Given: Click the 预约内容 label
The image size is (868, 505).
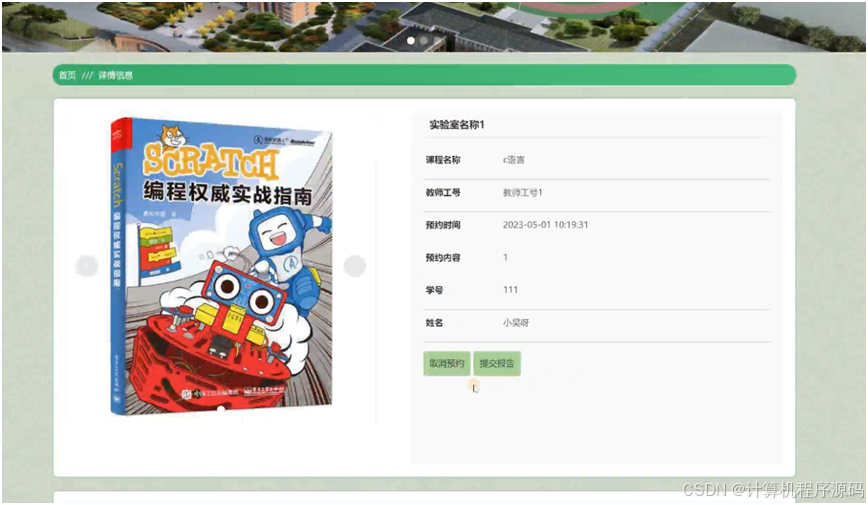Looking at the screenshot, I should click(x=443, y=257).
